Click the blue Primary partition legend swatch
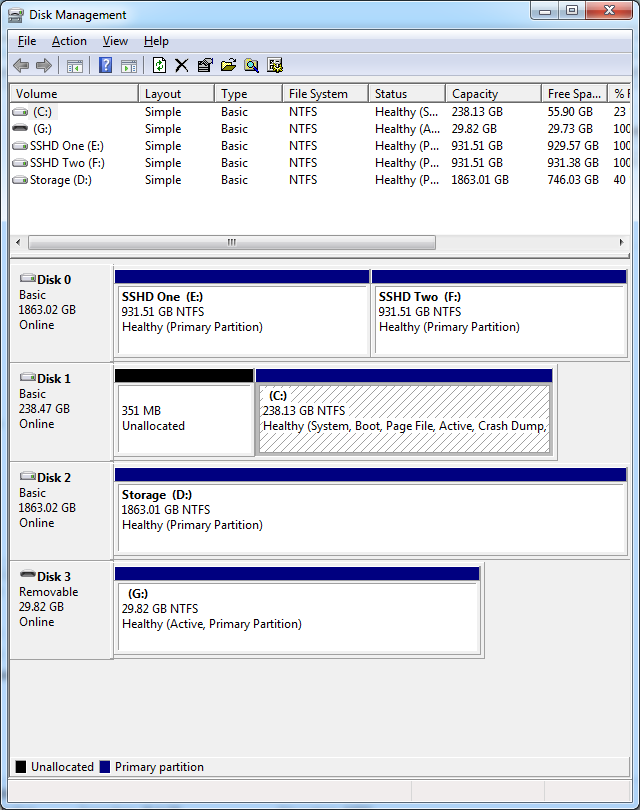The width and height of the screenshot is (640, 810). click(x=105, y=767)
